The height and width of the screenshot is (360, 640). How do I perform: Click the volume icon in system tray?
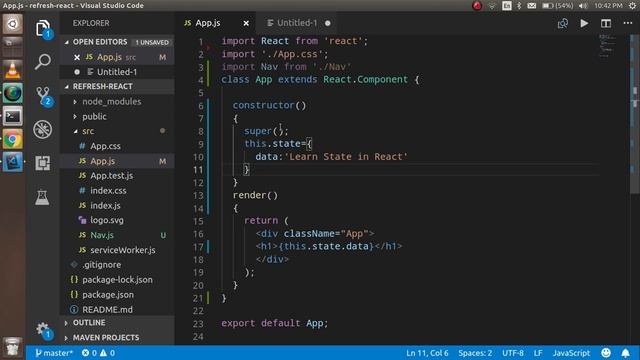click(583, 6)
